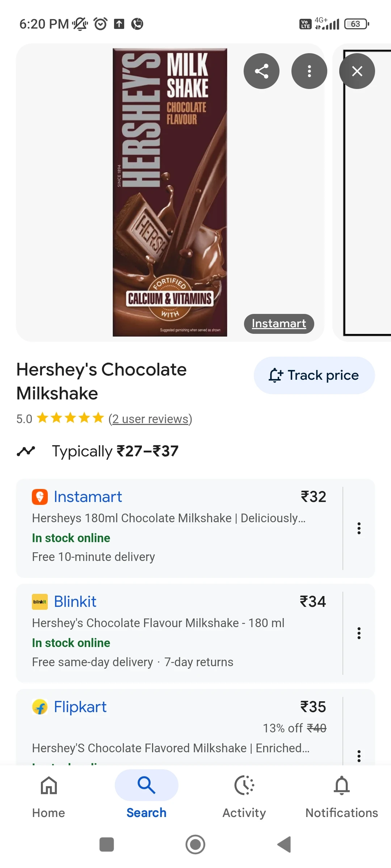
Task: Open the Blinkit seller listing
Action: tap(75, 602)
